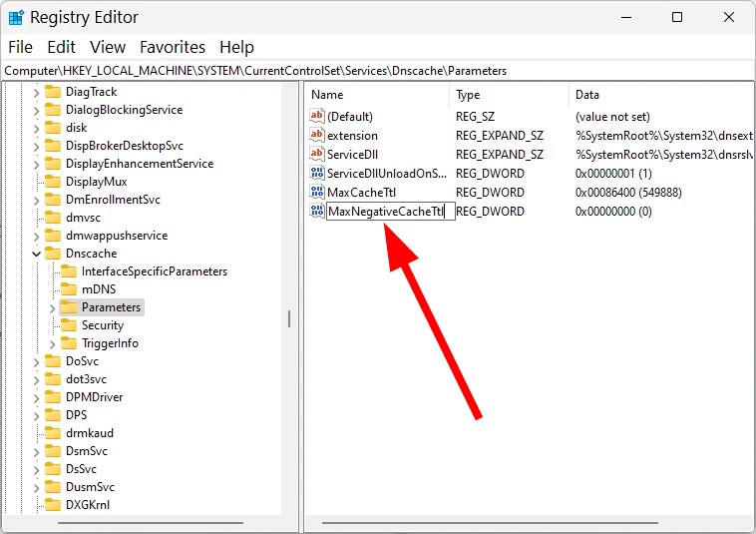
Task: Open the Help menu
Action: click(236, 47)
